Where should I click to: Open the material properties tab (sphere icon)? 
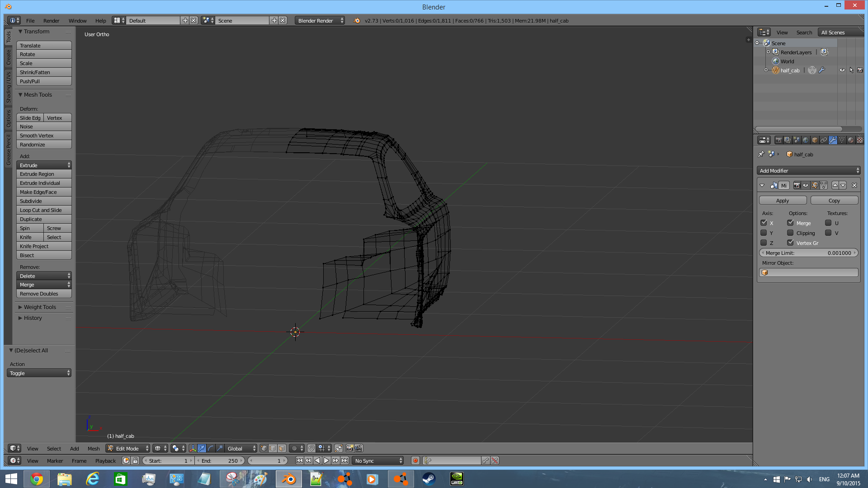(851, 140)
